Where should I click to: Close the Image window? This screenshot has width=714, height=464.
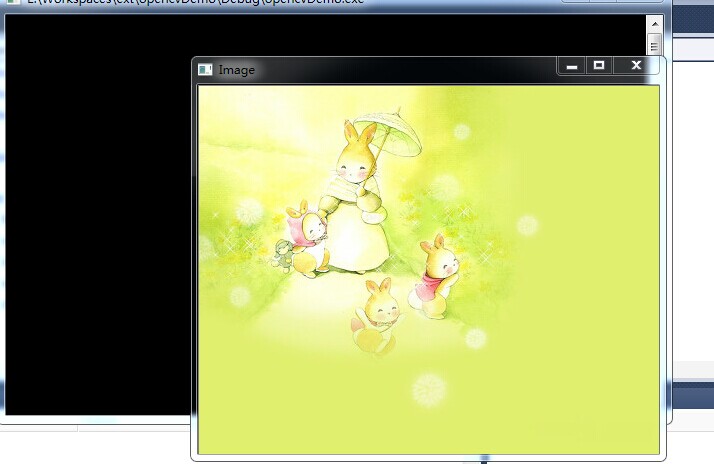pos(636,66)
